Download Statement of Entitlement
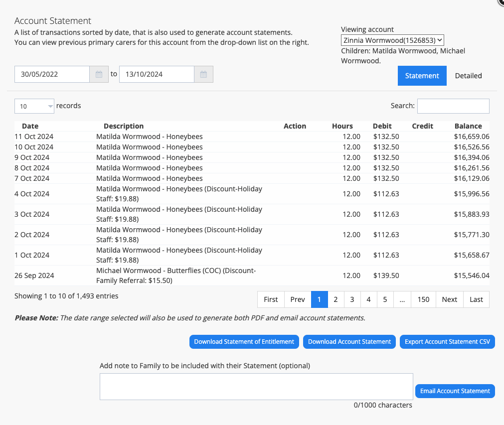This screenshot has width=504, height=425. point(244,342)
